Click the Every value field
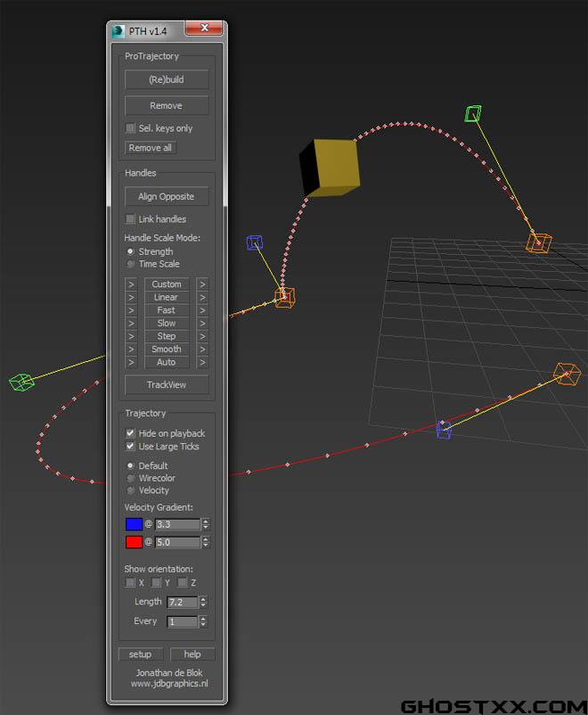Image resolution: width=588 pixels, height=715 pixels. point(183,621)
